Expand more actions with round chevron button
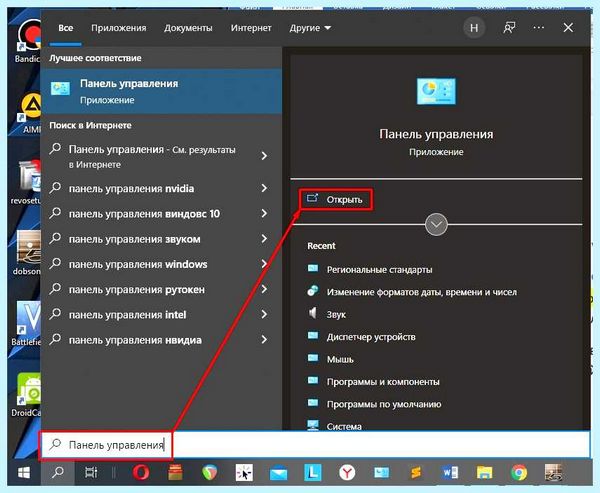 coord(436,224)
